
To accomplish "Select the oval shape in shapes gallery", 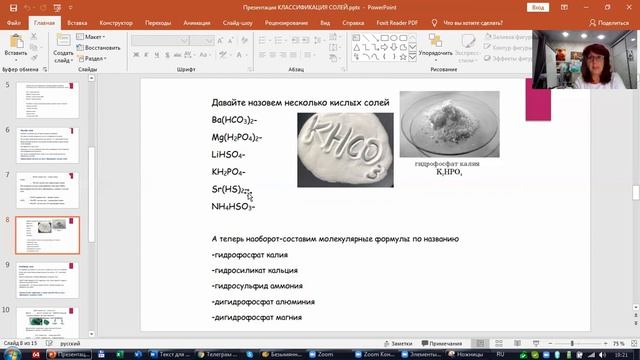I will 394,38.
